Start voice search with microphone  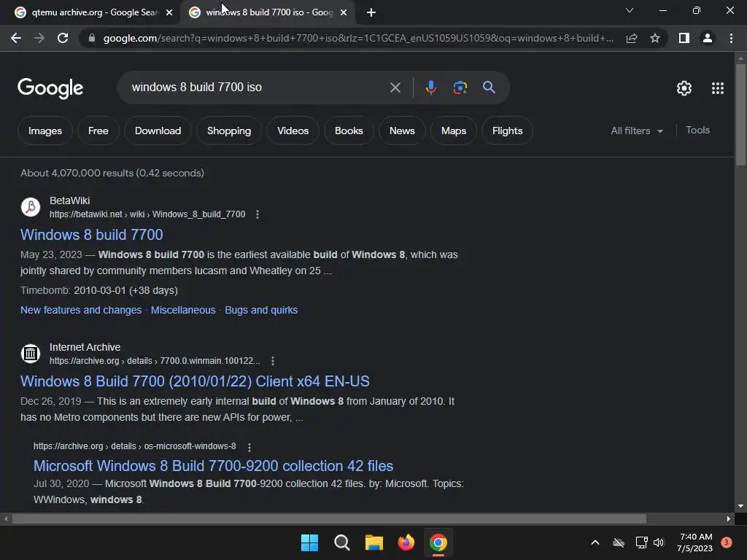tap(430, 87)
